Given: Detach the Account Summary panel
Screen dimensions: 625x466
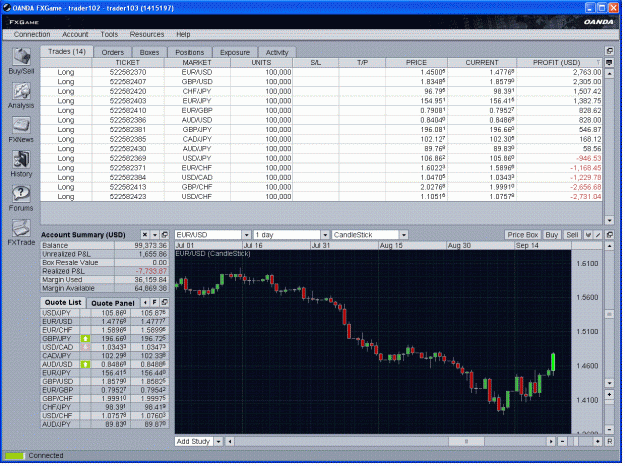Looking at the screenshot, I should click(164, 235).
